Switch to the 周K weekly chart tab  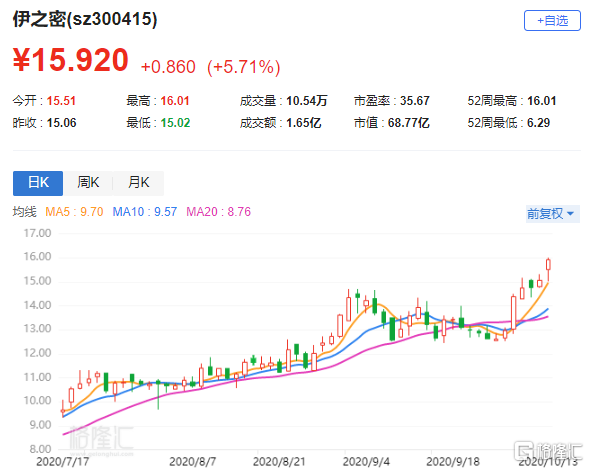pyautogui.click(x=88, y=183)
